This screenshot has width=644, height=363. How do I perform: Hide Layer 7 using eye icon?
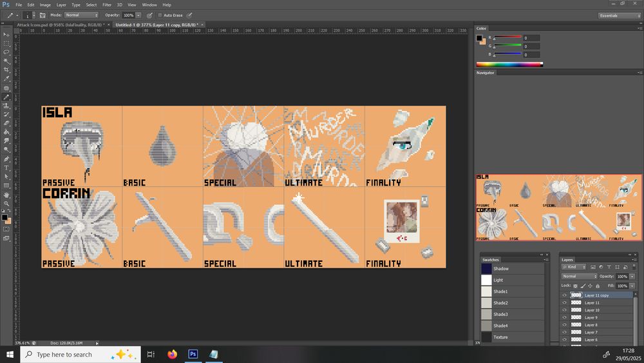point(564,332)
